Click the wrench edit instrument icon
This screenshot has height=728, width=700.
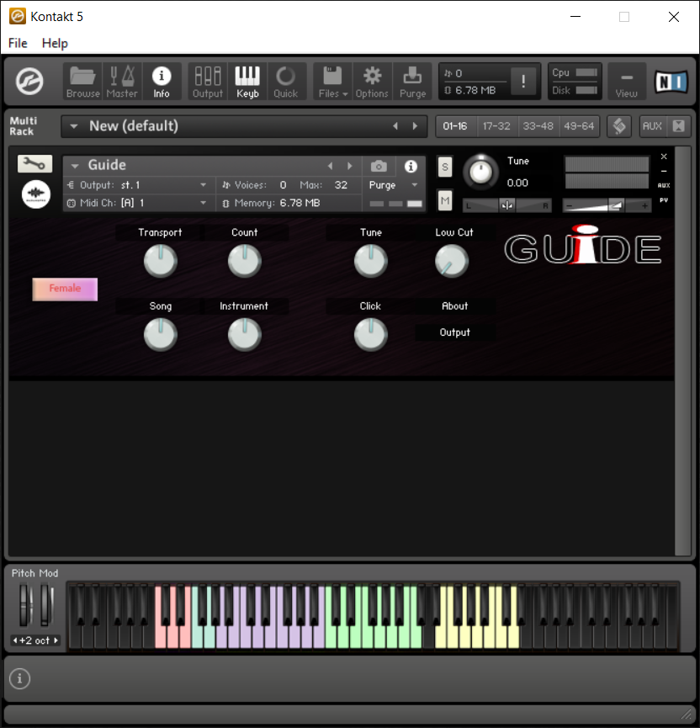point(35,164)
